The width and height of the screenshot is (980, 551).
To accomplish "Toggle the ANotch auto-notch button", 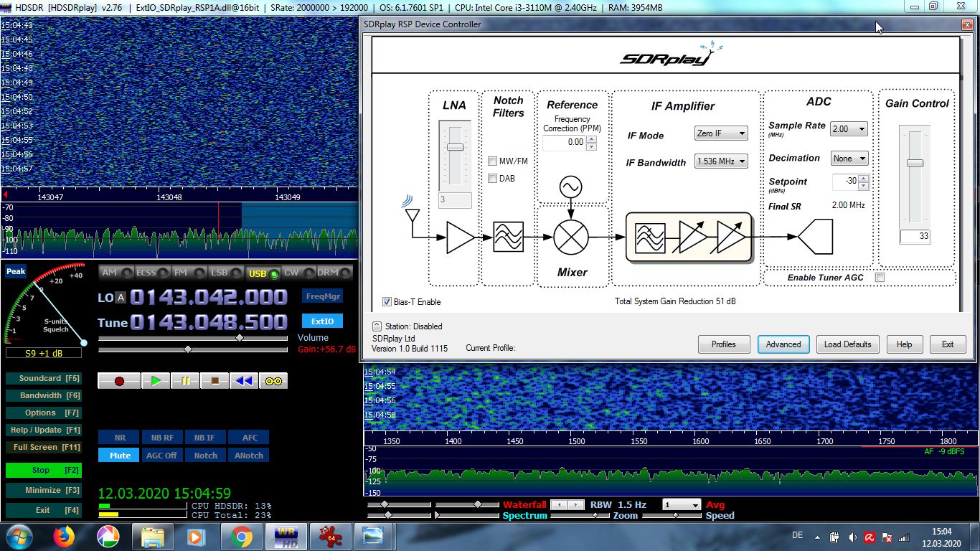I will [249, 456].
